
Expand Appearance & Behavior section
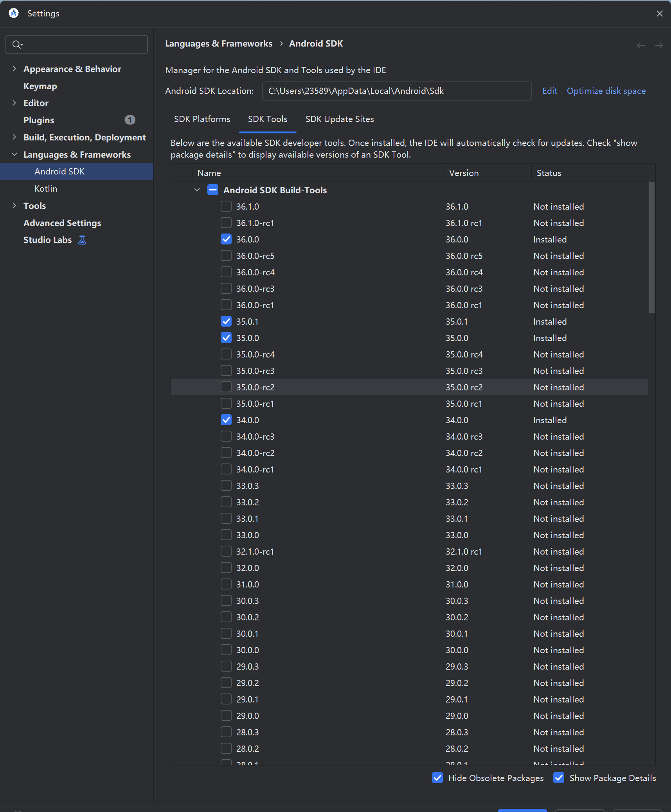pos(14,68)
